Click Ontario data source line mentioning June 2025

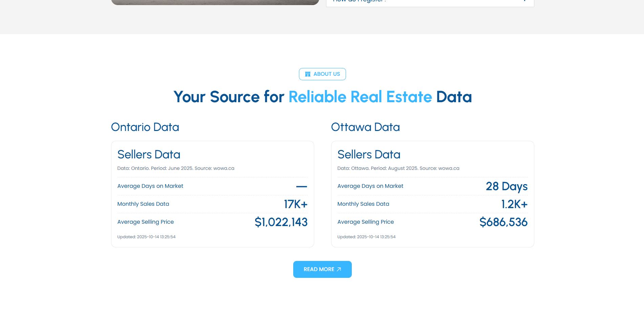point(176,168)
